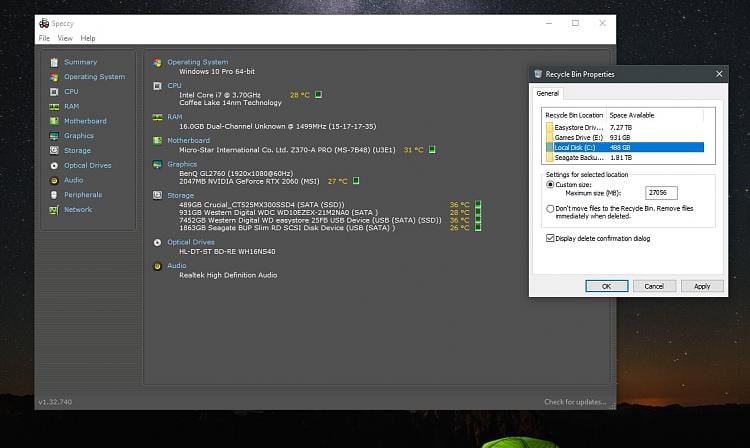Click the Recycle Bin Location column header

pos(574,115)
